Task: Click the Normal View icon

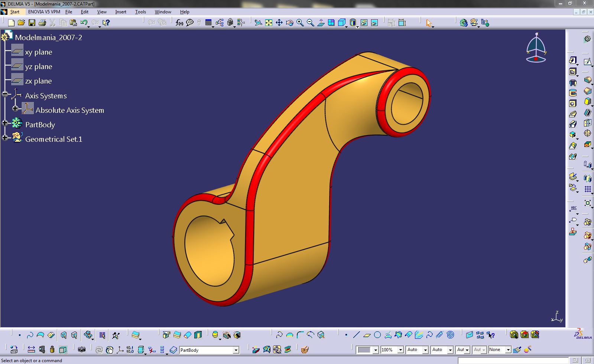Action: (321, 23)
